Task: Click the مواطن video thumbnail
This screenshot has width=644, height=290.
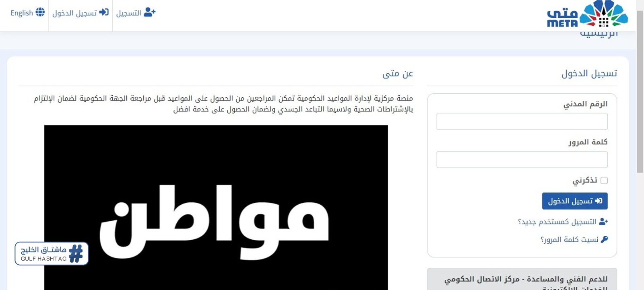Action: tap(216, 208)
